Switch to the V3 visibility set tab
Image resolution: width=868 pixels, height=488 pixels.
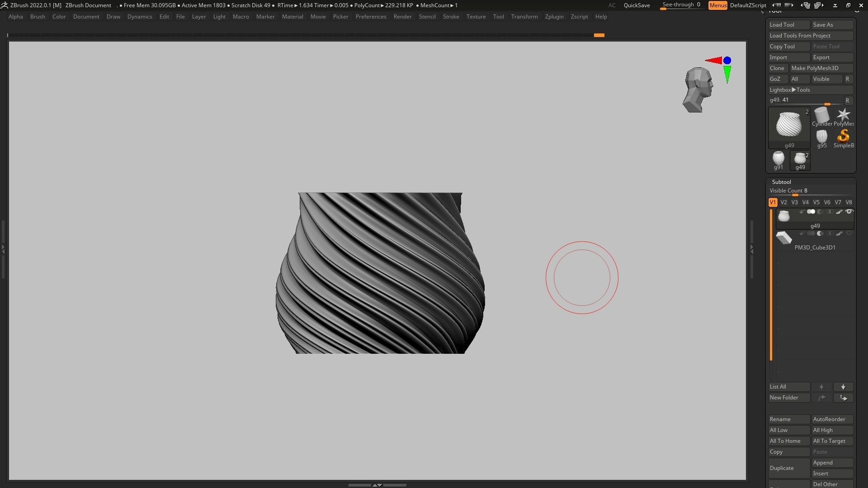click(794, 202)
